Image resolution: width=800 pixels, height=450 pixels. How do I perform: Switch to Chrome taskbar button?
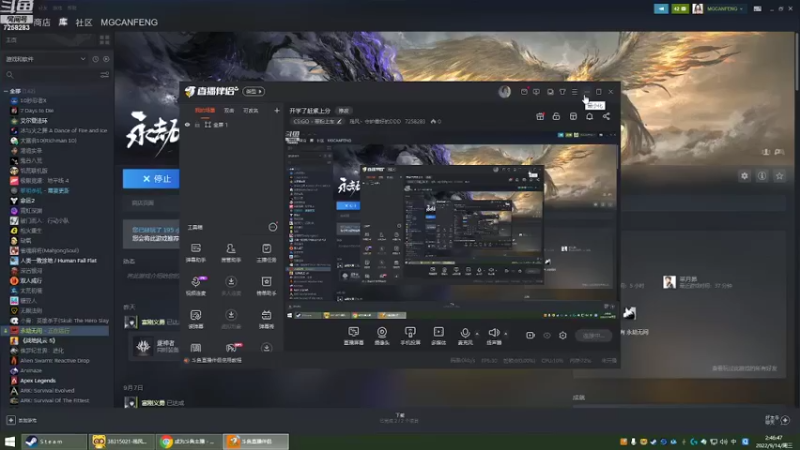coord(188,441)
